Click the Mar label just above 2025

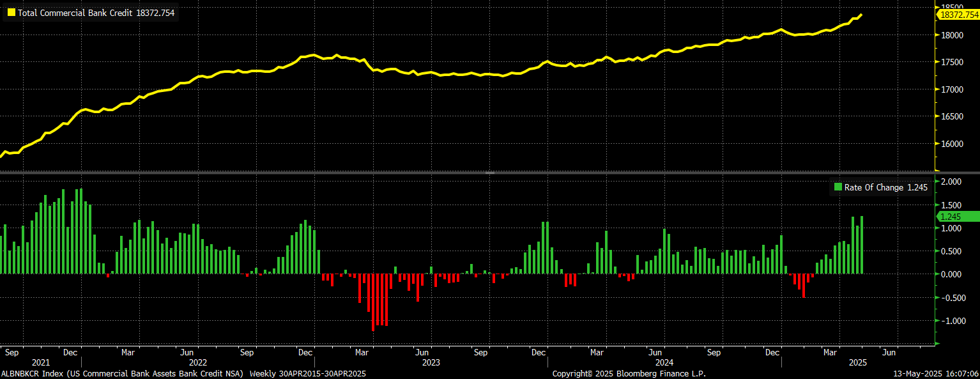tap(831, 352)
